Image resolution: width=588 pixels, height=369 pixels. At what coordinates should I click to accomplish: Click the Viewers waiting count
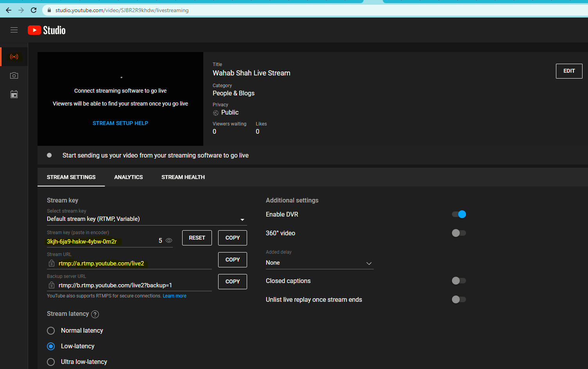(x=214, y=132)
